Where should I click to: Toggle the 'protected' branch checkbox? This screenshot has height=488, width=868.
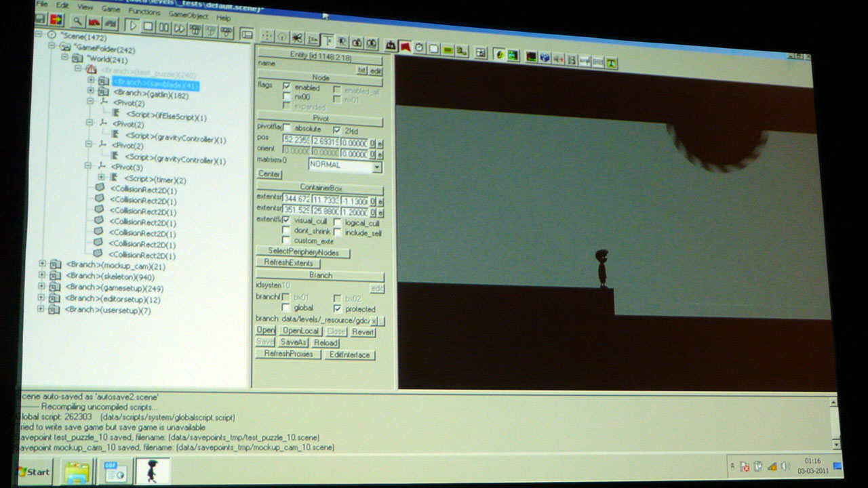tap(337, 308)
